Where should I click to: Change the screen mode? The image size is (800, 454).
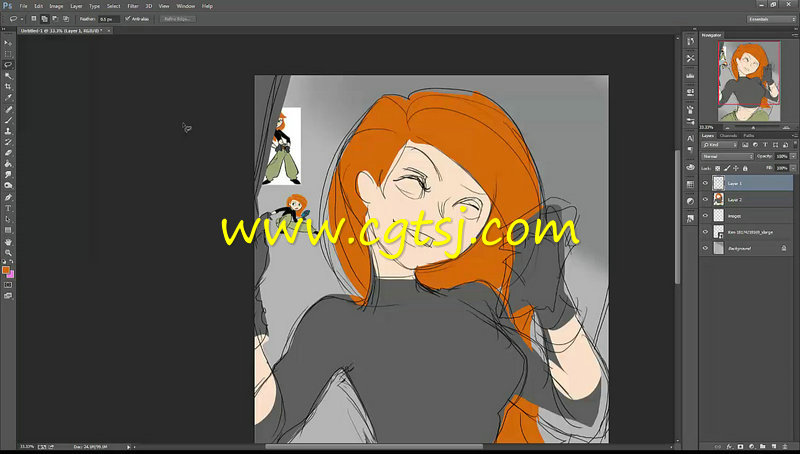click(8, 295)
